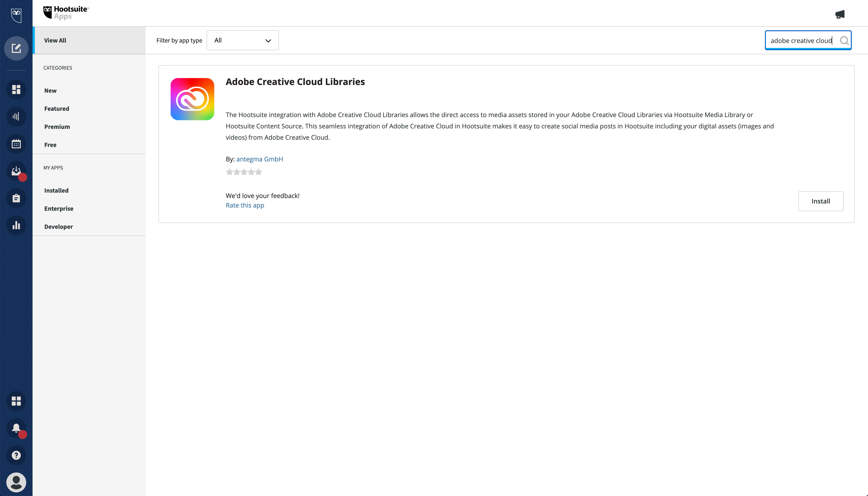Viewport: 868px width, 496px height.
Task: Open the clipboard Assignments icon
Action: click(x=16, y=198)
